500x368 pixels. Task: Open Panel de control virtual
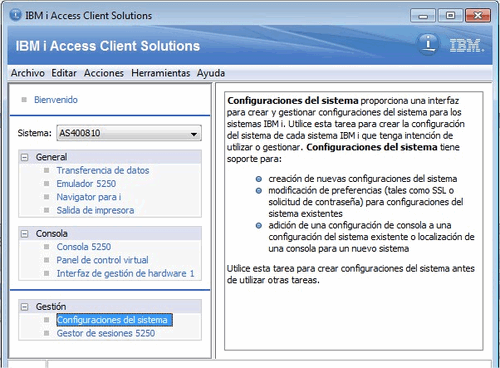coord(102,260)
